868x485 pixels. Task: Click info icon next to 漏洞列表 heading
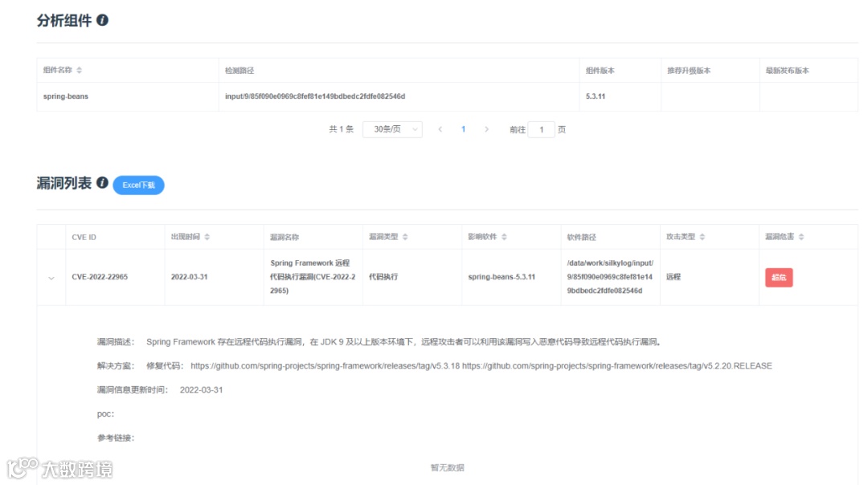click(x=102, y=182)
